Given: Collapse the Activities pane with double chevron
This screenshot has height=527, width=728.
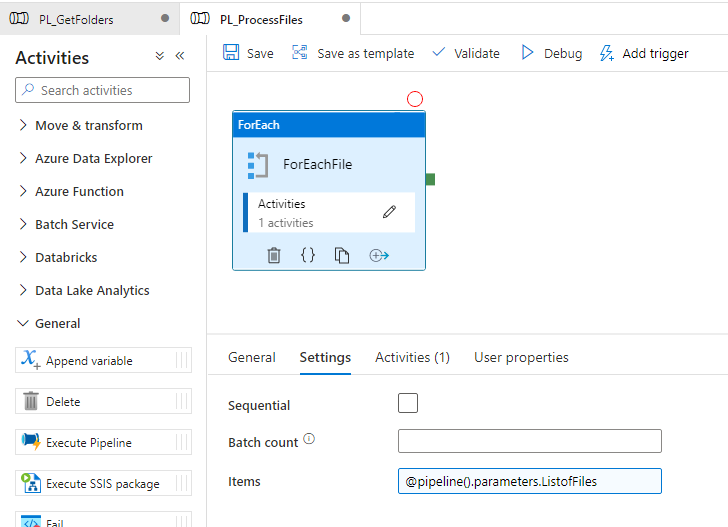Looking at the screenshot, I should pyautogui.click(x=180, y=57).
